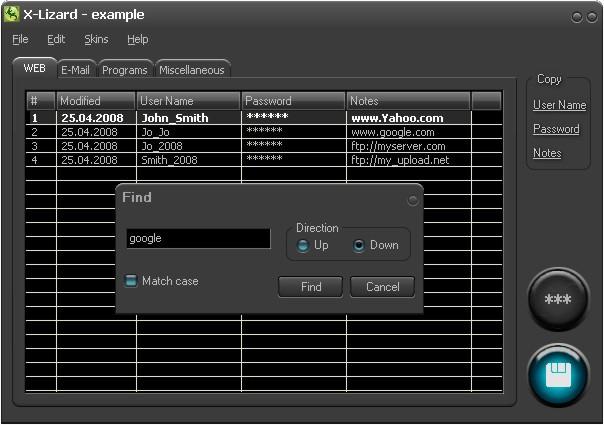604x425 pixels.
Task: Select the John_Smith user name cell
Action: pyautogui.click(x=189, y=118)
